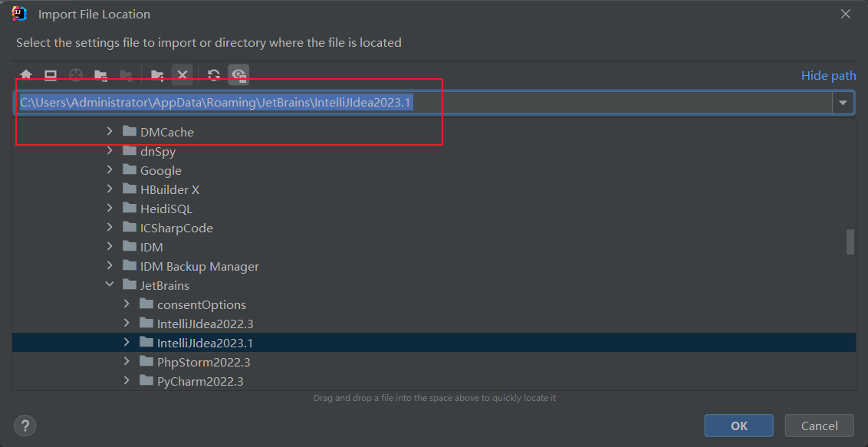Screen dimensions: 868x447
Task: Refresh the file tree
Action: click(x=214, y=75)
